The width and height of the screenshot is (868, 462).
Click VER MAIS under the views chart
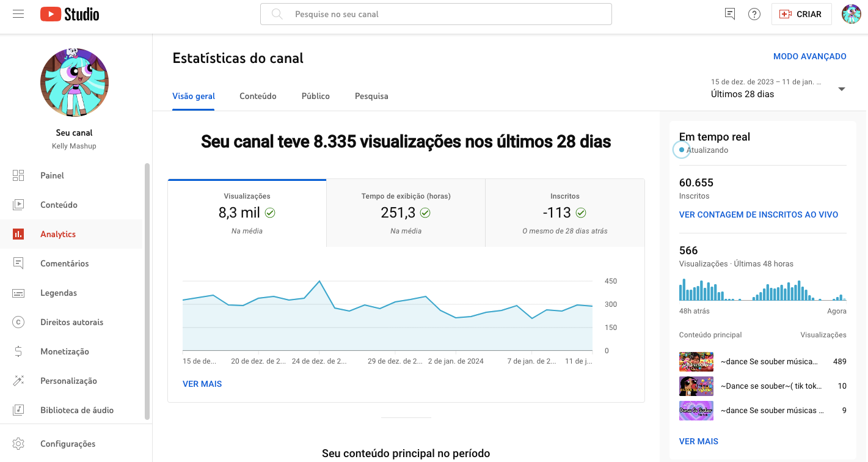(x=202, y=384)
